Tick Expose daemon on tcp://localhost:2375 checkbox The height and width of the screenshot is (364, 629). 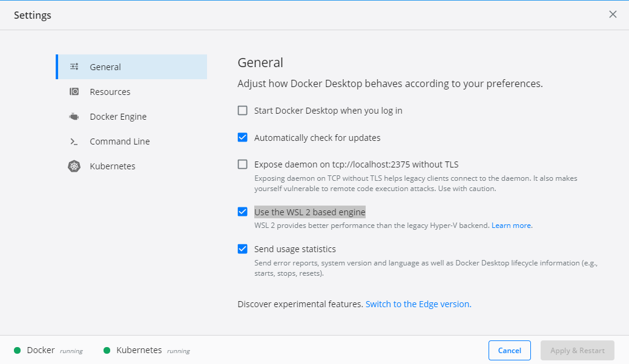coord(243,164)
